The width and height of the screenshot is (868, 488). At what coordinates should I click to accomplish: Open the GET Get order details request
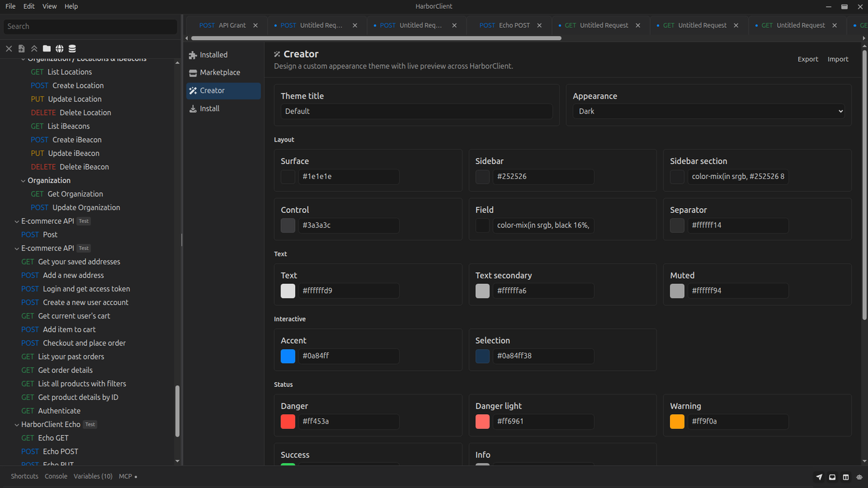click(56, 370)
